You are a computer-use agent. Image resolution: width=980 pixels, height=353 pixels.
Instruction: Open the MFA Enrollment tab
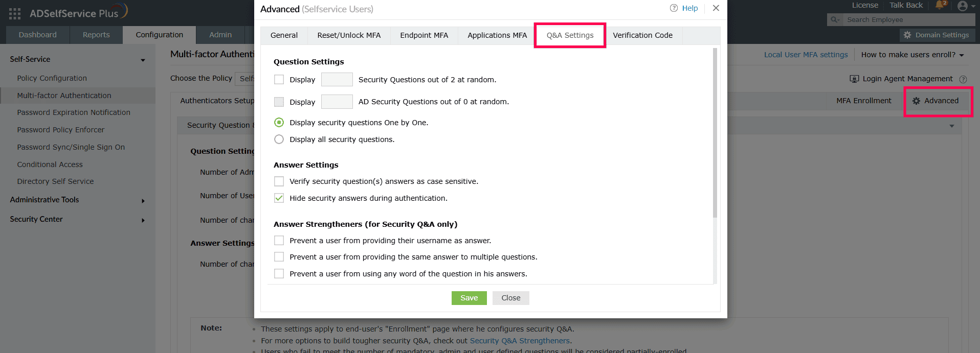pyautogui.click(x=863, y=101)
